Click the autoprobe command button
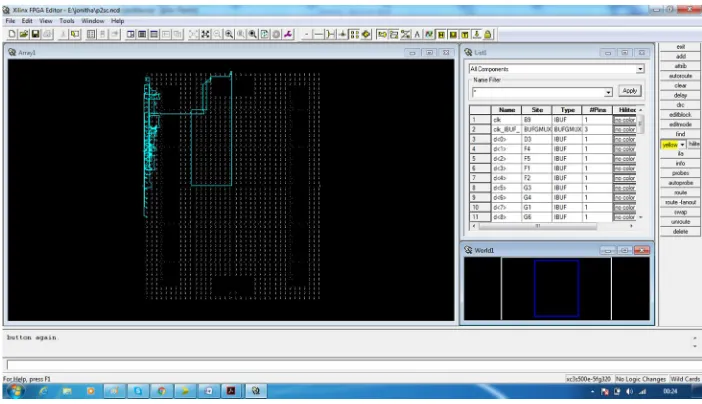This screenshot has height=404, width=702. click(x=681, y=183)
